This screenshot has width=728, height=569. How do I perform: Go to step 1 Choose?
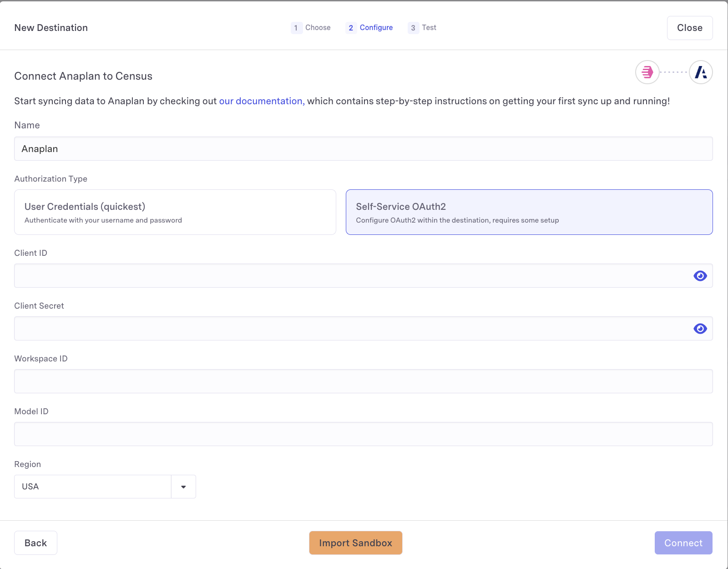coord(311,28)
